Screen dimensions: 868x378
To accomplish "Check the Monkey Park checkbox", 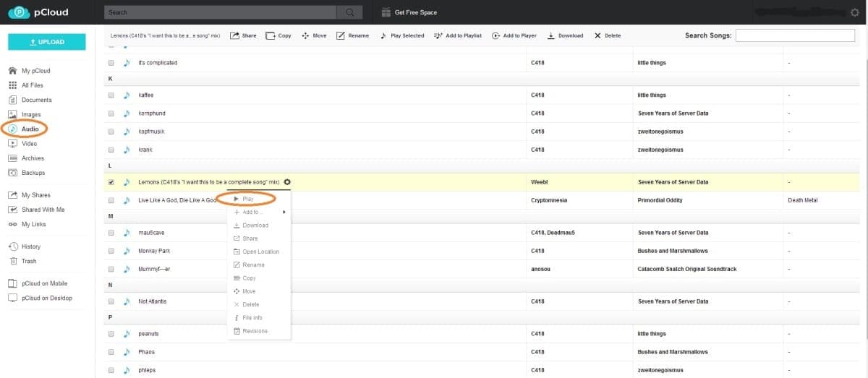I will (111, 251).
